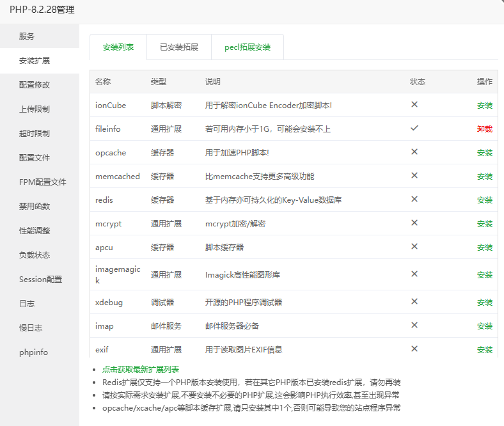Click the fileinfo installed checkmark icon

coord(414,128)
